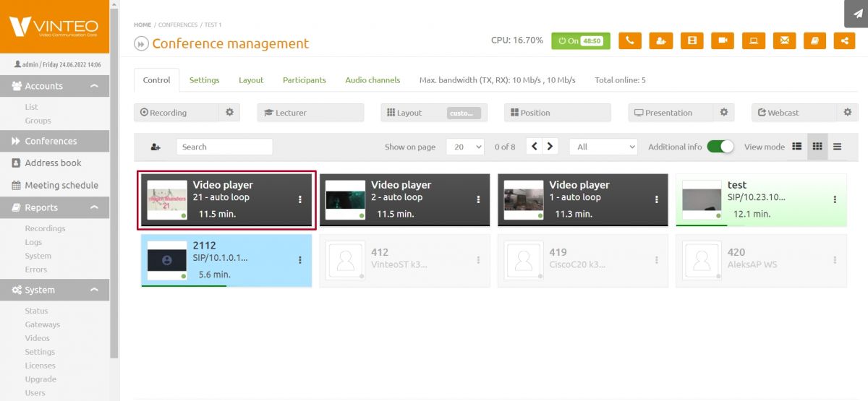Open the All participants filter dropdown
This screenshot has height=401, width=868.
point(603,147)
